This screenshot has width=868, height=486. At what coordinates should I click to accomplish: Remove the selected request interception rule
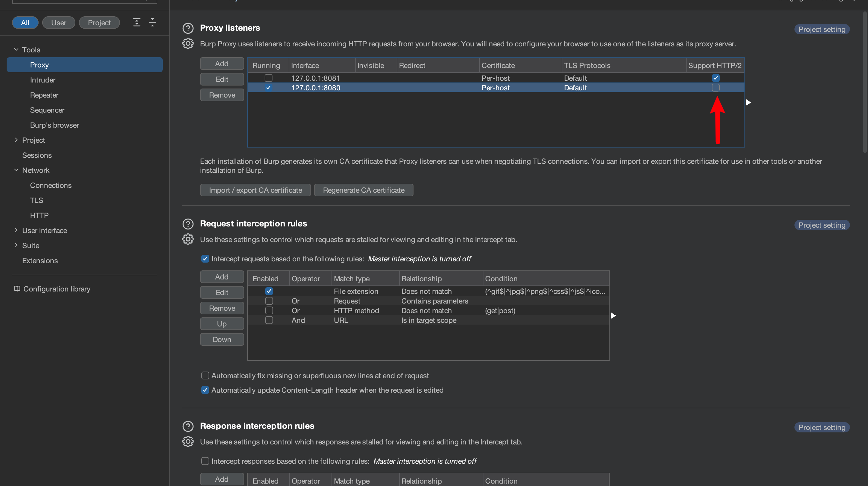[222, 308]
